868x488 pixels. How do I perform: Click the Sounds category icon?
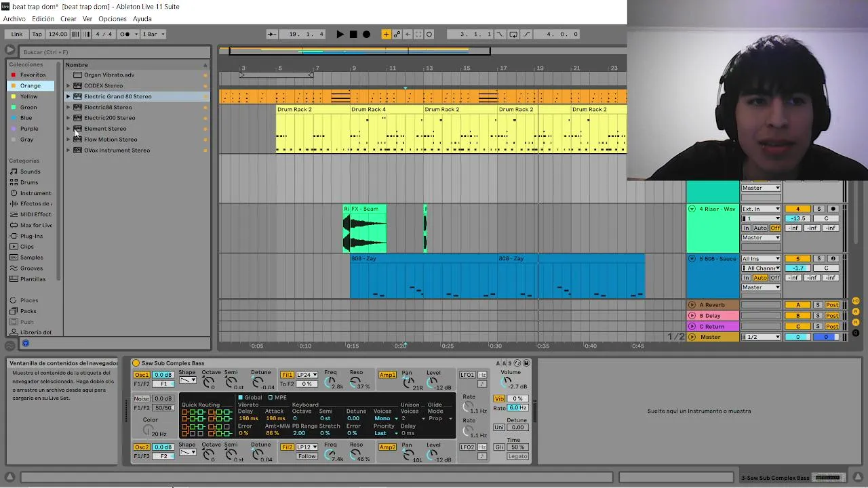click(14, 171)
